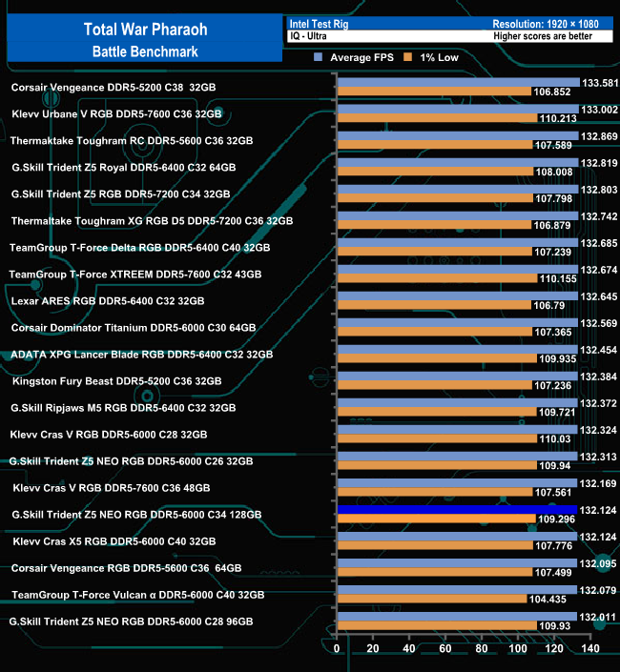The width and height of the screenshot is (620, 672).
Task: Click the 60 x-axis tick label
Action: click(x=445, y=648)
